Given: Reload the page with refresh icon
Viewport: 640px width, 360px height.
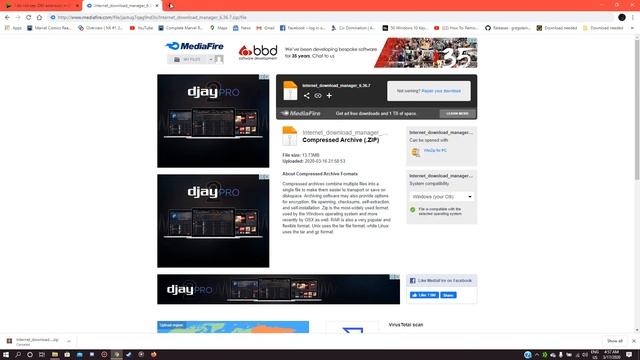Looking at the screenshot, I should [29, 18].
